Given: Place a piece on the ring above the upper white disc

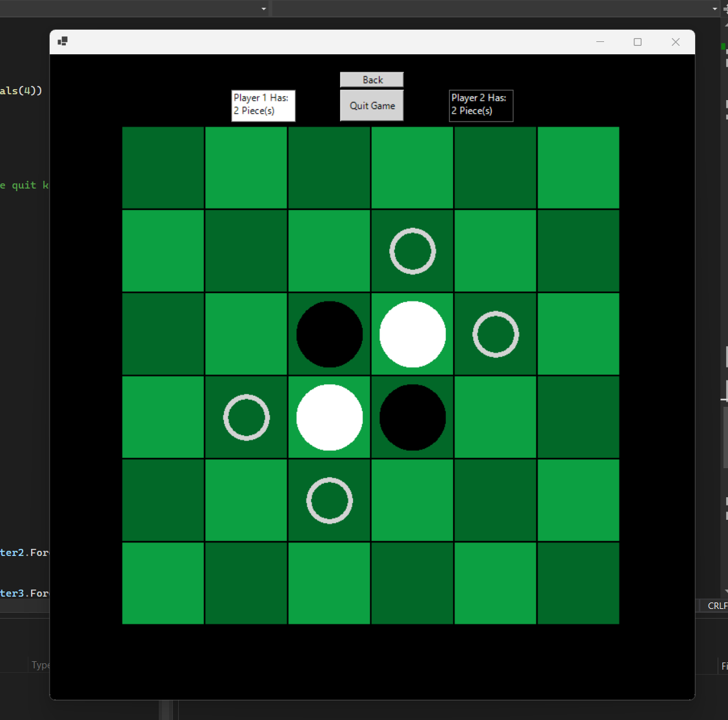Looking at the screenshot, I should point(412,251).
